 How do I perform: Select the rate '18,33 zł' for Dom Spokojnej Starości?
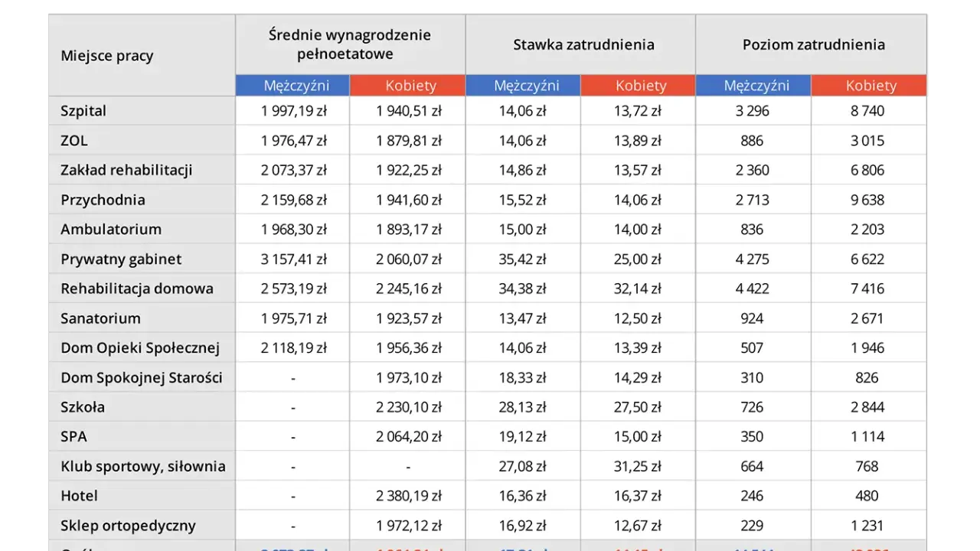coord(522,377)
